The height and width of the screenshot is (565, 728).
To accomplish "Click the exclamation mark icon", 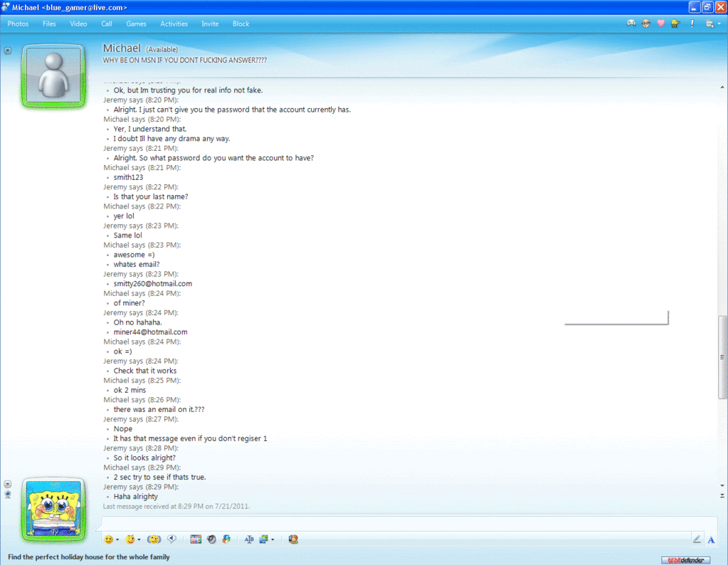I will pos(692,23).
